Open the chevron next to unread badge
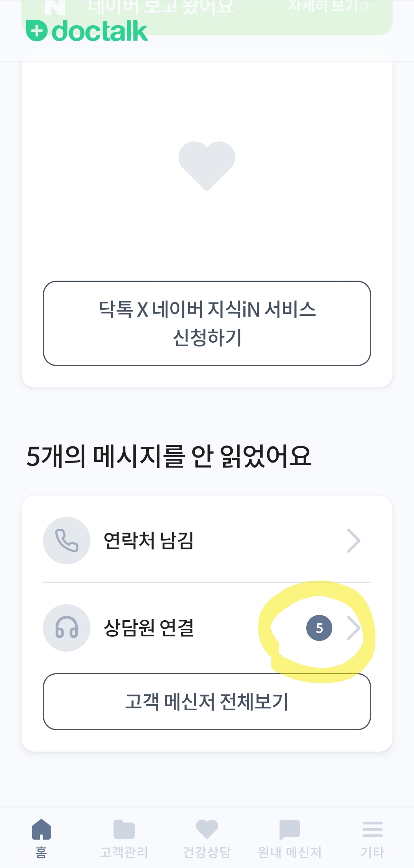Screen dimensions: 414x868 pos(353,628)
